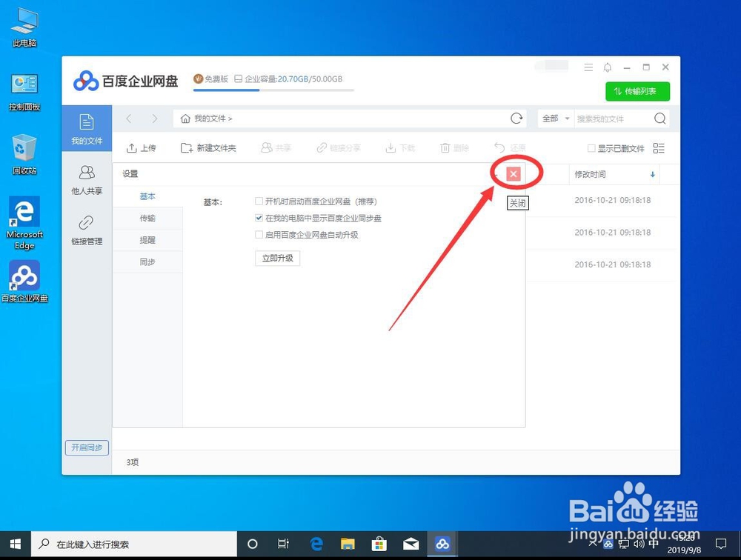This screenshot has height=560, width=741.
Task: Open the Action Center notification icon
Action: [x=721, y=544]
